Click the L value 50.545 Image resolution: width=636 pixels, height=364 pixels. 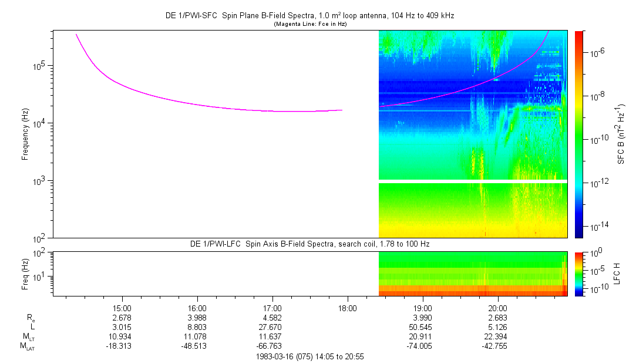[x=422, y=326]
